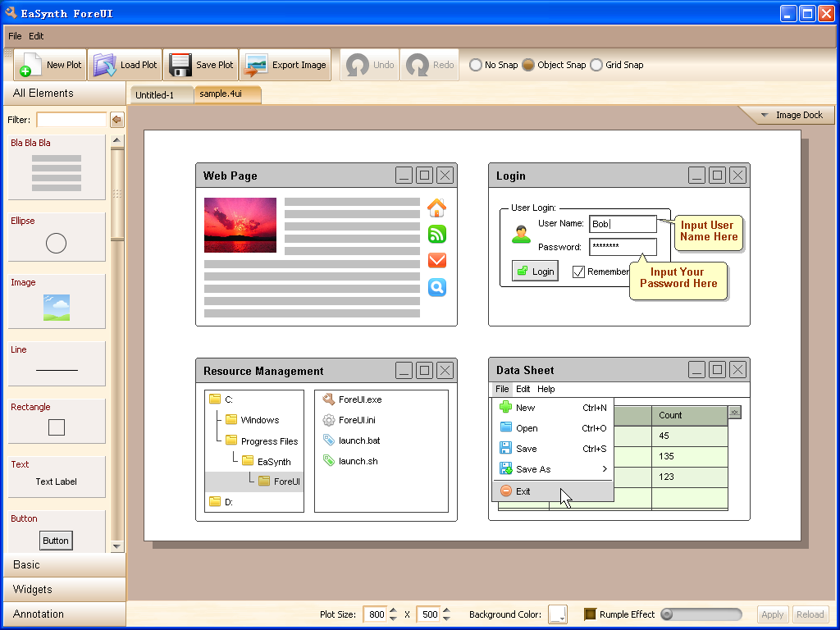Click the Save Plot floppy icon
840x630 pixels.
pyautogui.click(x=180, y=65)
